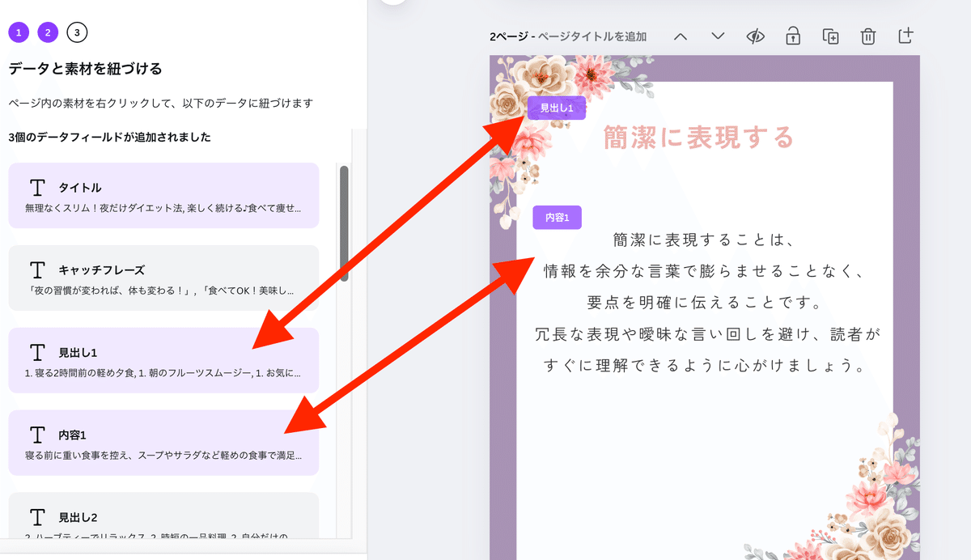Click the T icon in the 見出し1 card
The image size is (971, 560).
point(36,352)
